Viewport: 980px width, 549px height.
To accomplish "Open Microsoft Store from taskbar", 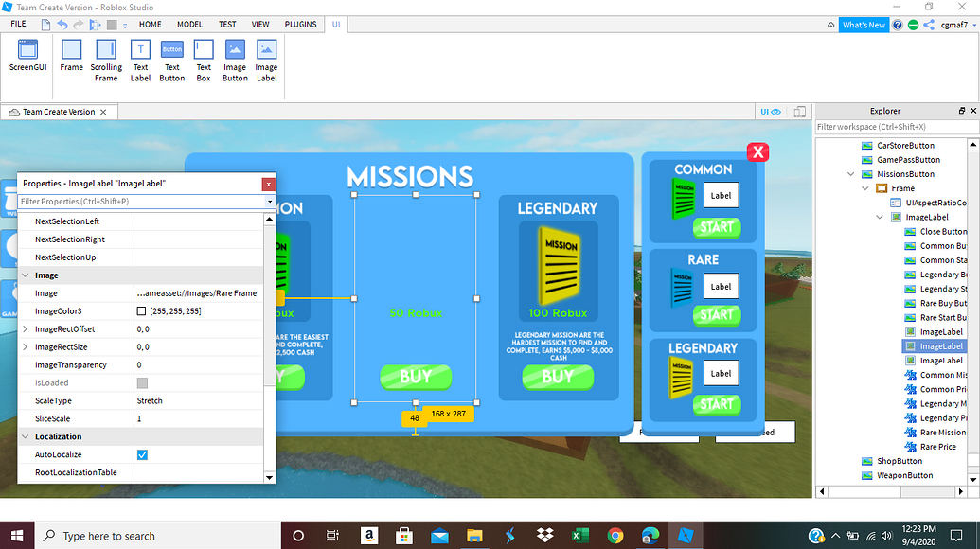I will coord(403,535).
